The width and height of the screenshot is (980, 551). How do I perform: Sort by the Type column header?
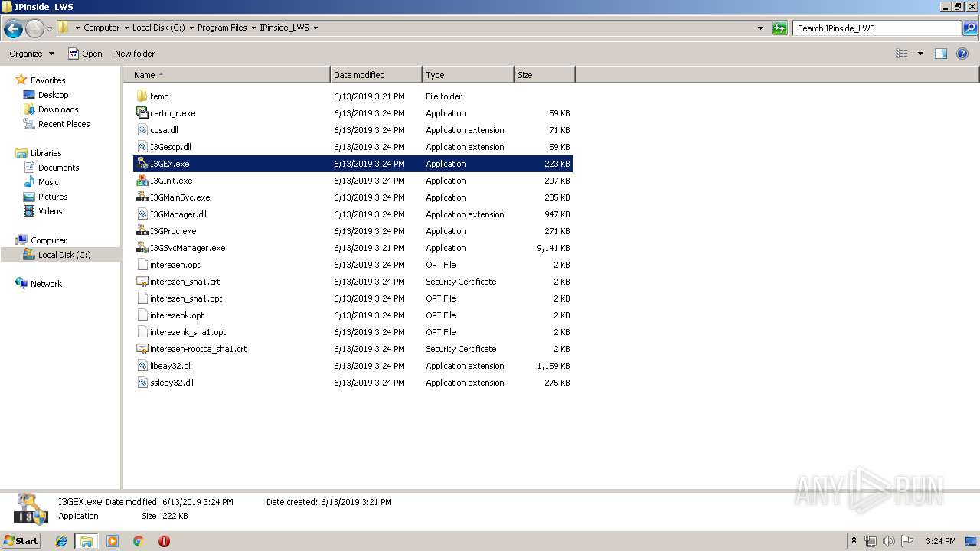468,75
